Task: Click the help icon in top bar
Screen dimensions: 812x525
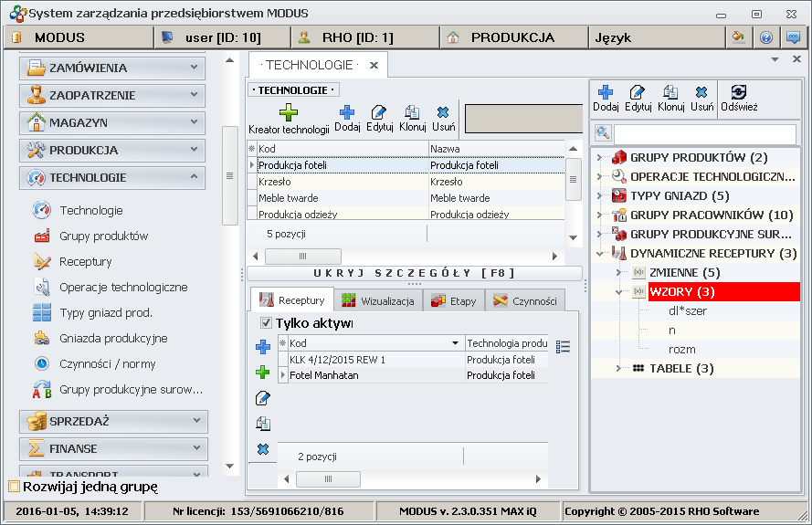Action: click(x=765, y=37)
